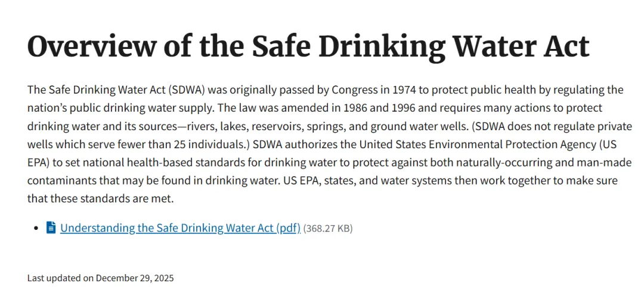Click the "Last updated on December 29, 2025" text
644x295 pixels.
pyautogui.click(x=100, y=278)
